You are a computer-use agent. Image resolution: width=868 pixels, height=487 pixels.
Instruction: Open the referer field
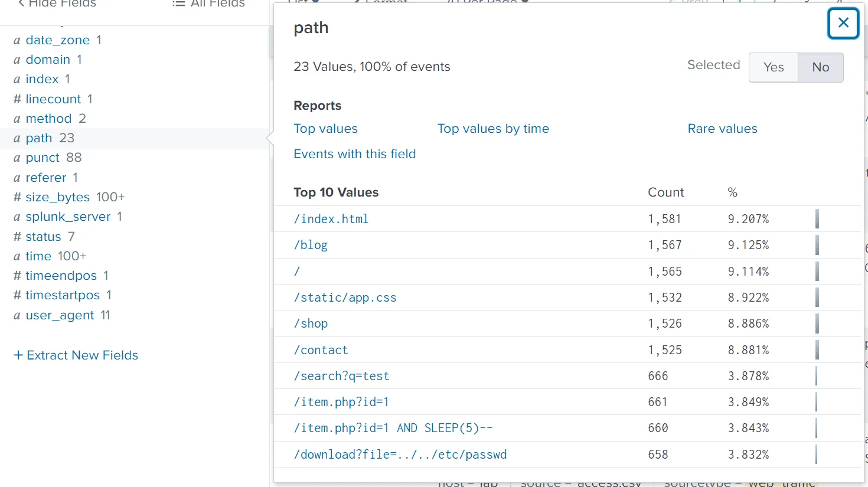pos(45,178)
